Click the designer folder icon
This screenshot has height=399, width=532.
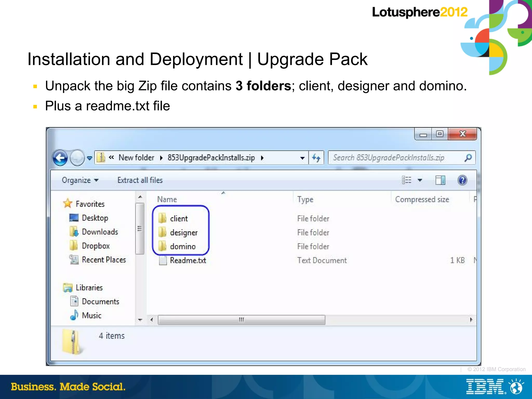[x=162, y=232]
